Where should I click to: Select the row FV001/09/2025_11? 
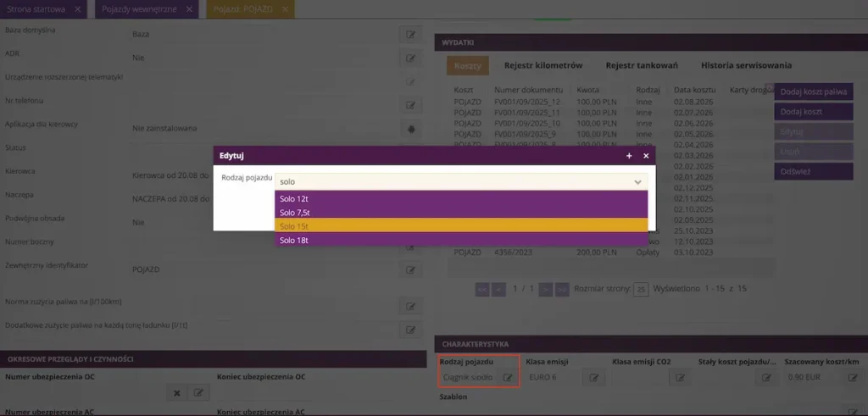coord(609,113)
